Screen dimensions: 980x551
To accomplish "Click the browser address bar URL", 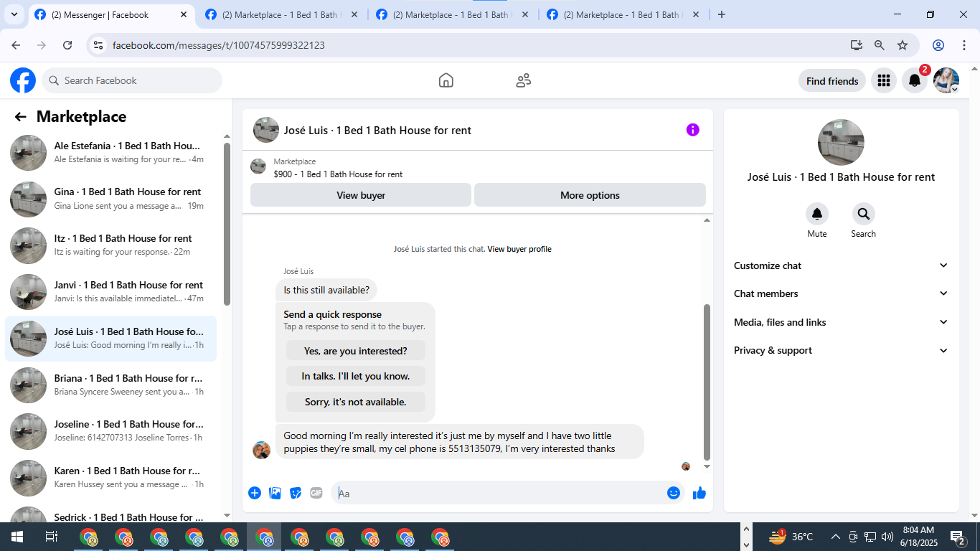I will pos(219,45).
